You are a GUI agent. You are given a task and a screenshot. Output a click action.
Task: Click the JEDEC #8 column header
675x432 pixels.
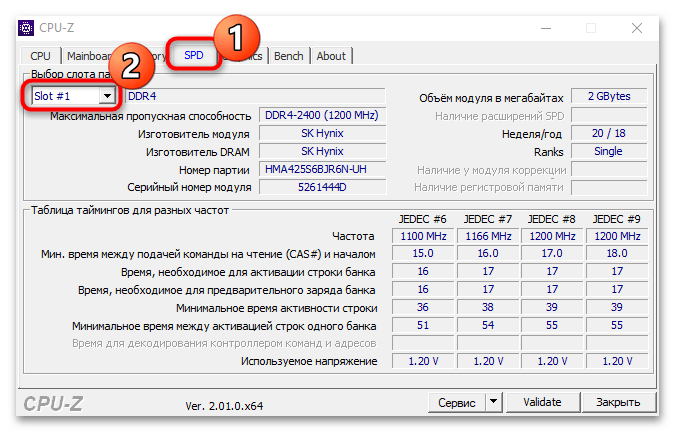552,219
